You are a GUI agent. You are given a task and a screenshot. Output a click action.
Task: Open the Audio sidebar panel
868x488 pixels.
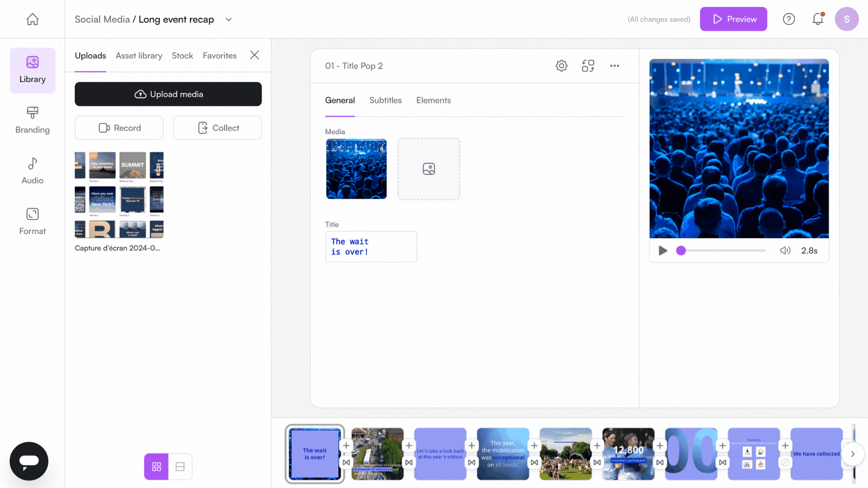[33, 171]
